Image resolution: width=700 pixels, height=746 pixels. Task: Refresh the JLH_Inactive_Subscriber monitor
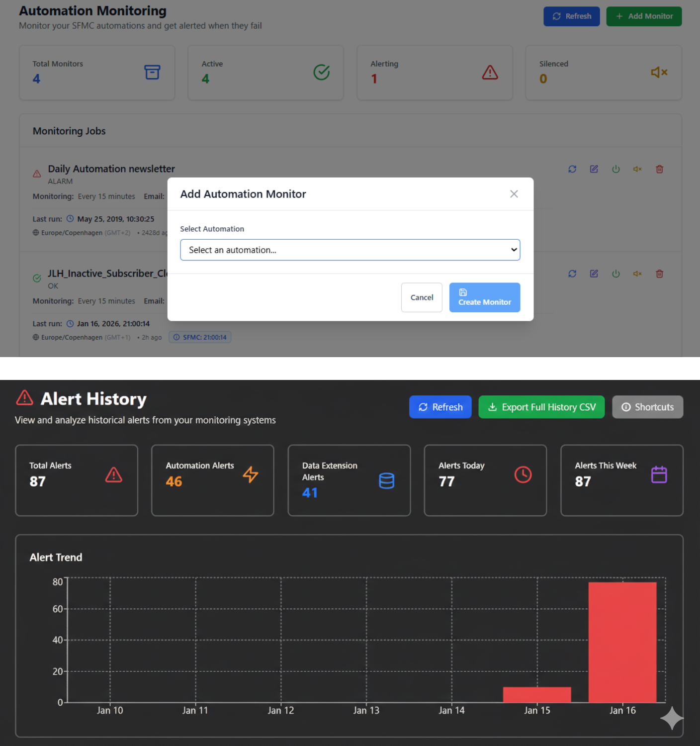[x=572, y=274]
